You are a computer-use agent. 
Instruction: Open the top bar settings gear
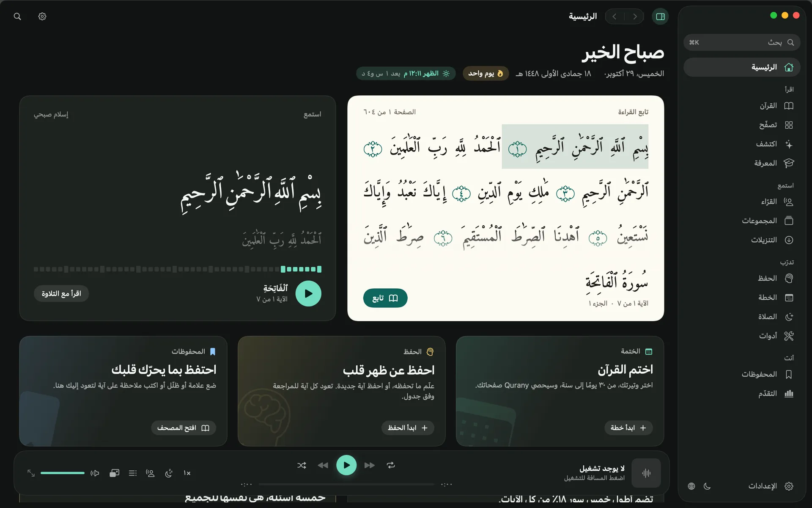click(x=42, y=17)
